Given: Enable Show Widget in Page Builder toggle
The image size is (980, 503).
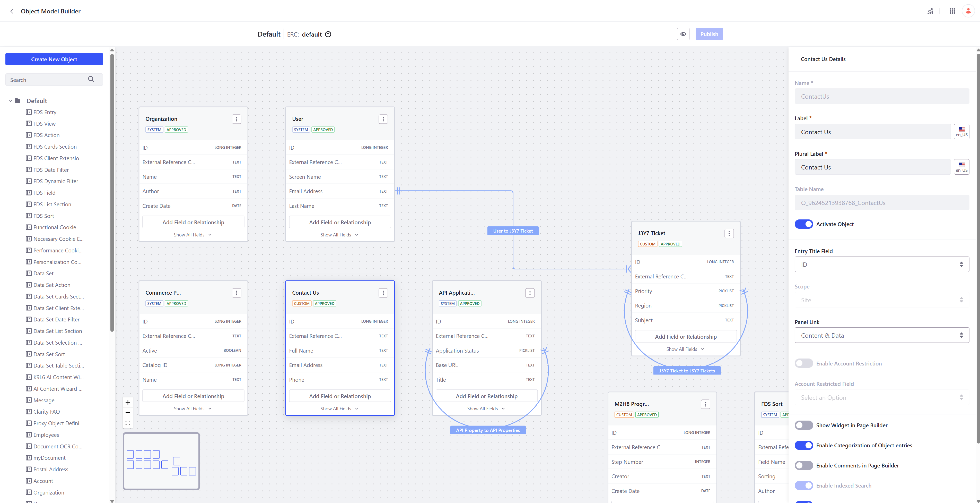Looking at the screenshot, I should (803, 425).
